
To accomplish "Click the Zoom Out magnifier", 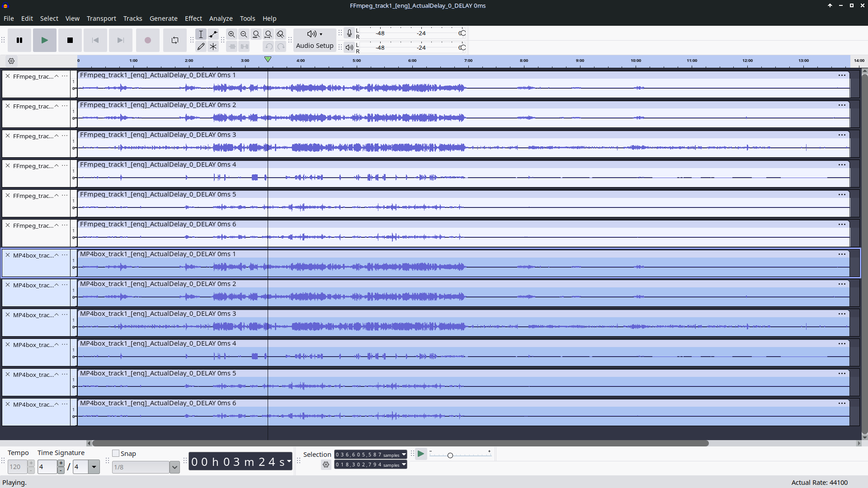I will [244, 34].
